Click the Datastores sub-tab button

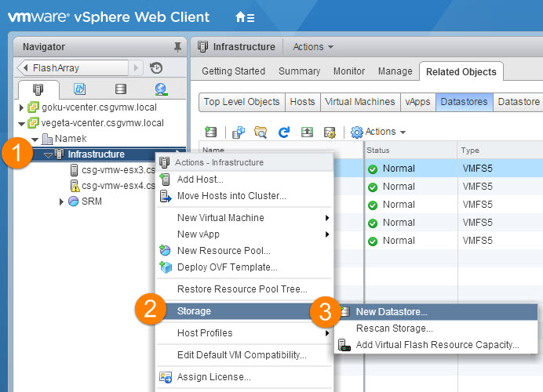pyautogui.click(x=464, y=102)
